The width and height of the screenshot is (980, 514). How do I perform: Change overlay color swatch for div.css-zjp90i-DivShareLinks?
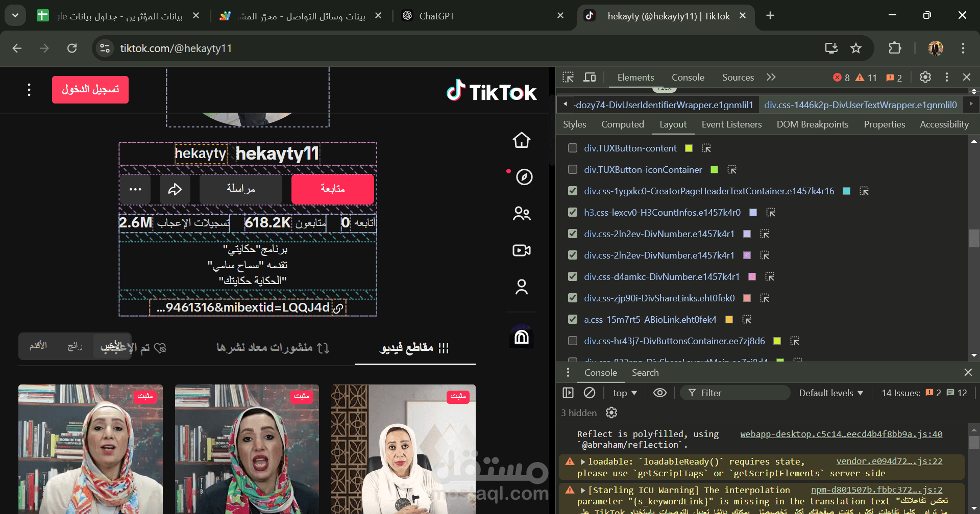[x=747, y=298]
